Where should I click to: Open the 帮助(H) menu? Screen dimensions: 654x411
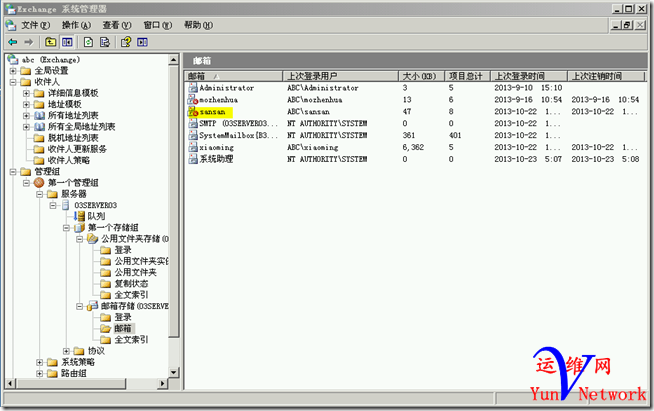coord(199,25)
